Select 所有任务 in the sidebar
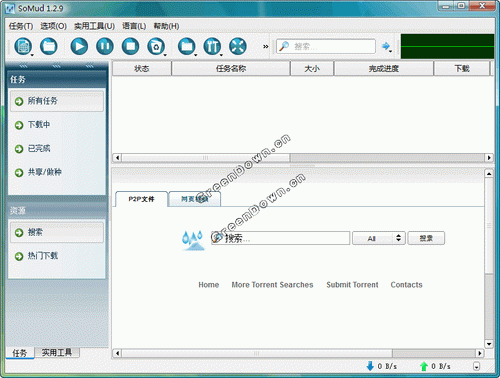500x378 pixels. [x=57, y=101]
